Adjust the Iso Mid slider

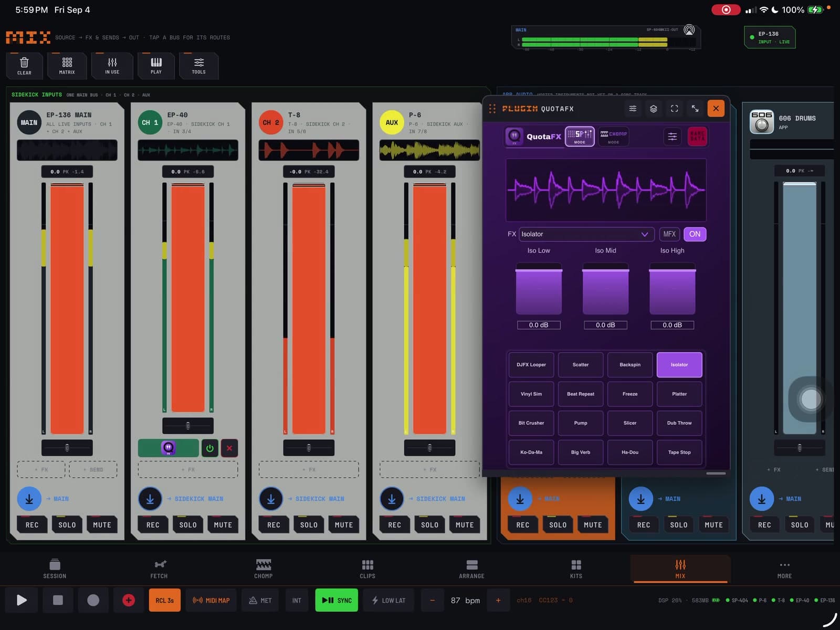605,289
